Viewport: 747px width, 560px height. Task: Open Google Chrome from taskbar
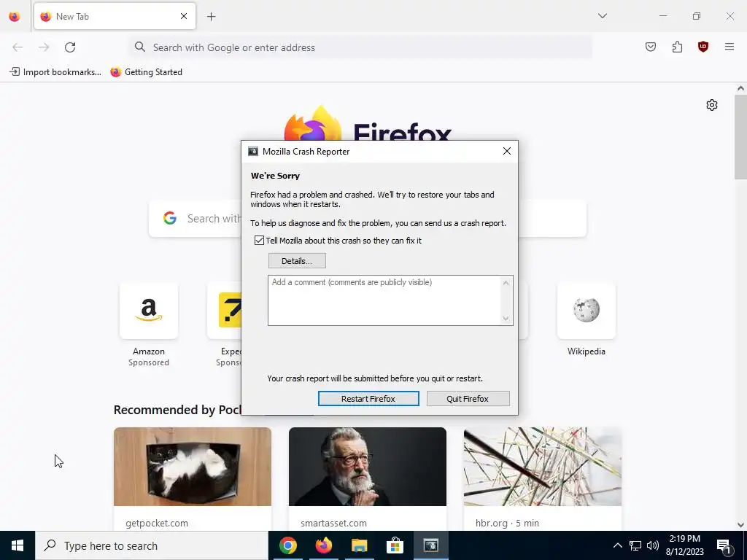pyautogui.click(x=288, y=545)
